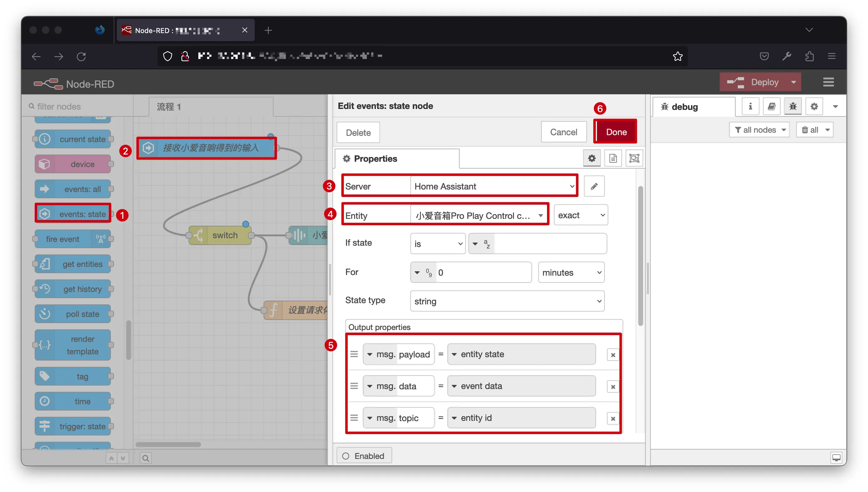Delete the msg.topic output property row
Image resolution: width=868 pixels, height=492 pixels.
613,418
